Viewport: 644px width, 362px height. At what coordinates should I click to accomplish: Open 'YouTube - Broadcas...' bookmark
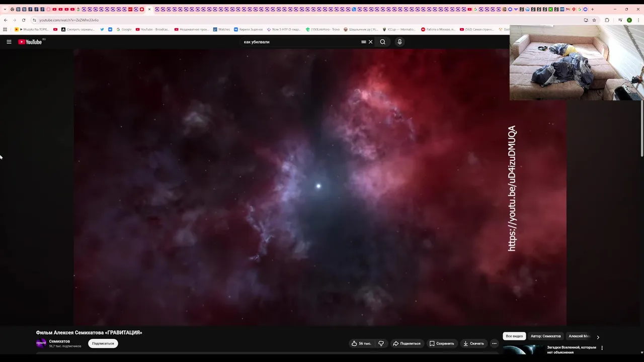[x=152, y=29]
